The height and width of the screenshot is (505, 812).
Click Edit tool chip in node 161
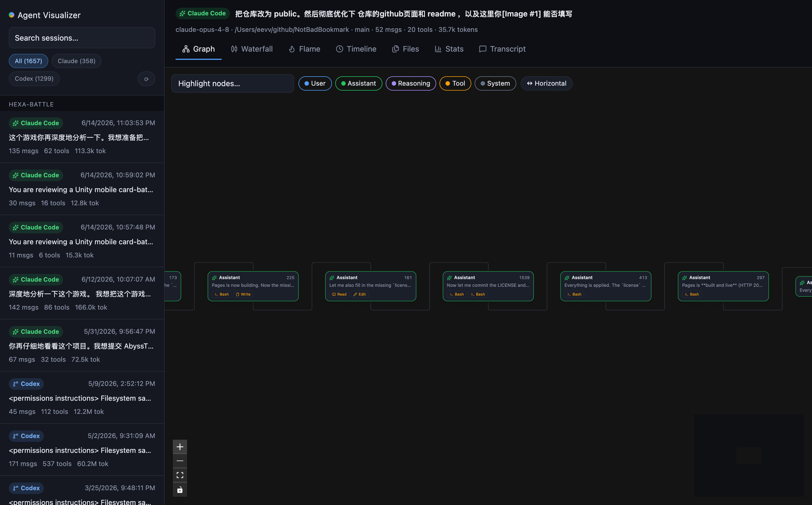click(360, 294)
